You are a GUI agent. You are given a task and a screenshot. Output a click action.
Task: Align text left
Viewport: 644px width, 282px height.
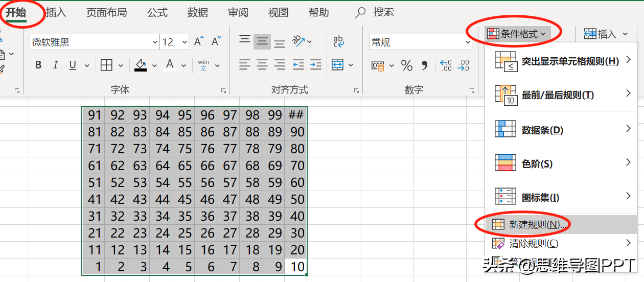[x=245, y=65]
